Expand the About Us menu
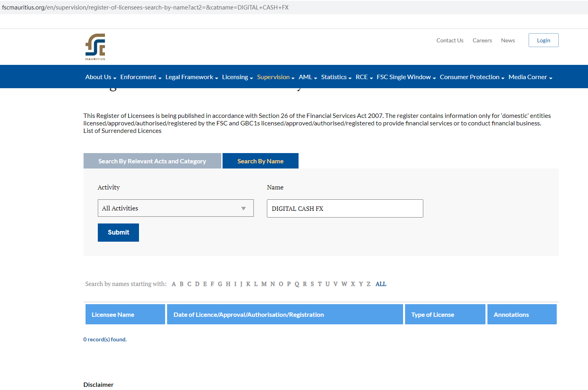 (101, 77)
